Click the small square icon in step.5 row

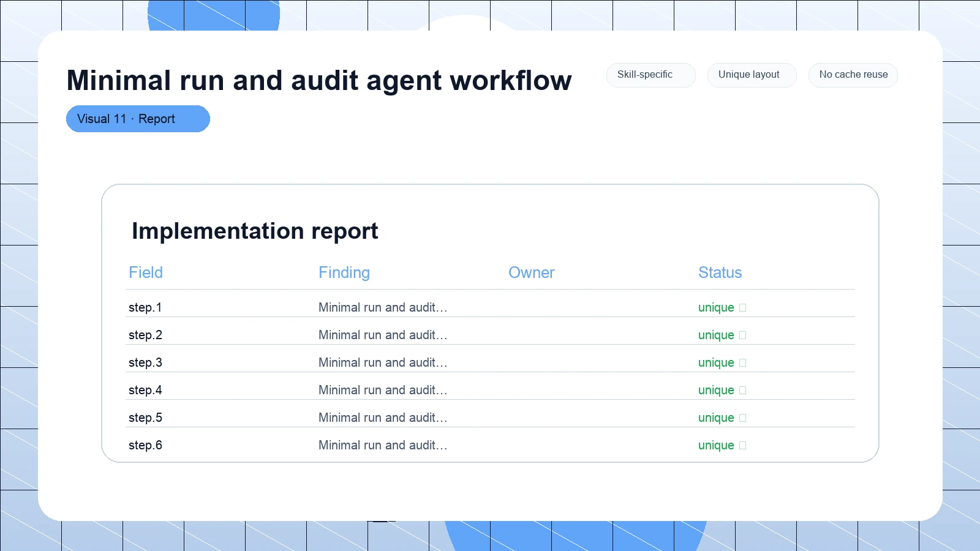(x=743, y=418)
